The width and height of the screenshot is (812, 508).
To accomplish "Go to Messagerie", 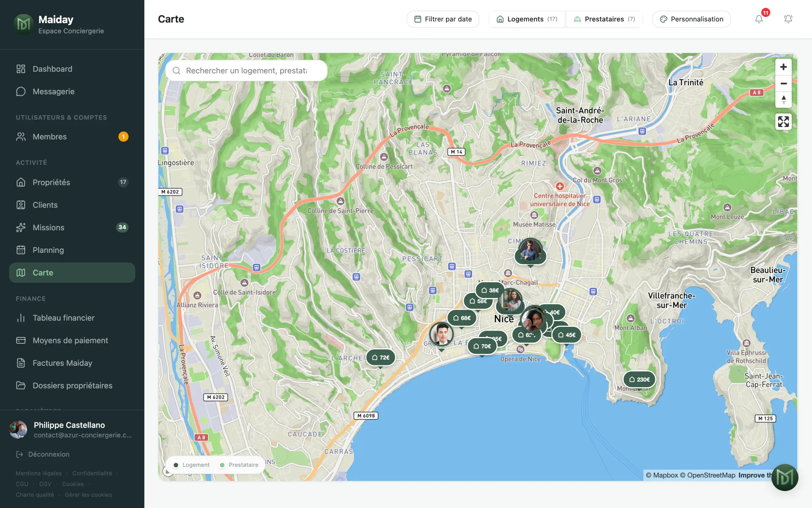I will [72, 91].
